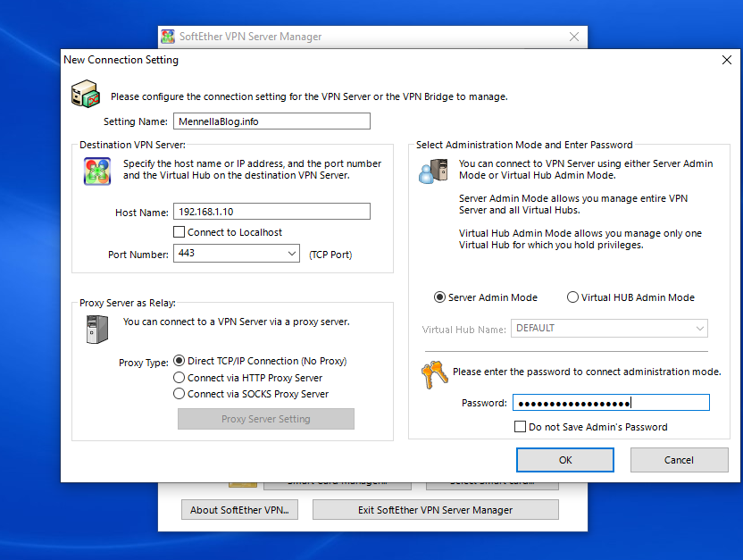Expand the Port Number dropdown
The height and width of the screenshot is (560, 743).
pyautogui.click(x=292, y=254)
